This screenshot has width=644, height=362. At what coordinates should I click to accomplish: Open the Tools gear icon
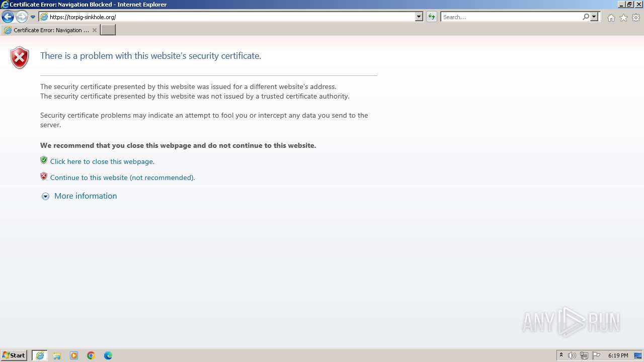[x=636, y=18]
